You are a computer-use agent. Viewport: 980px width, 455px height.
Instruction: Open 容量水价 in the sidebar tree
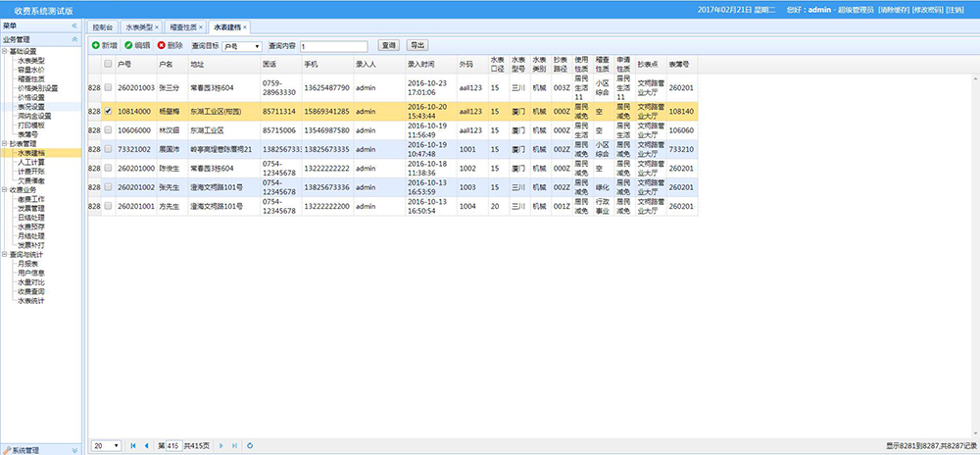click(x=31, y=70)
